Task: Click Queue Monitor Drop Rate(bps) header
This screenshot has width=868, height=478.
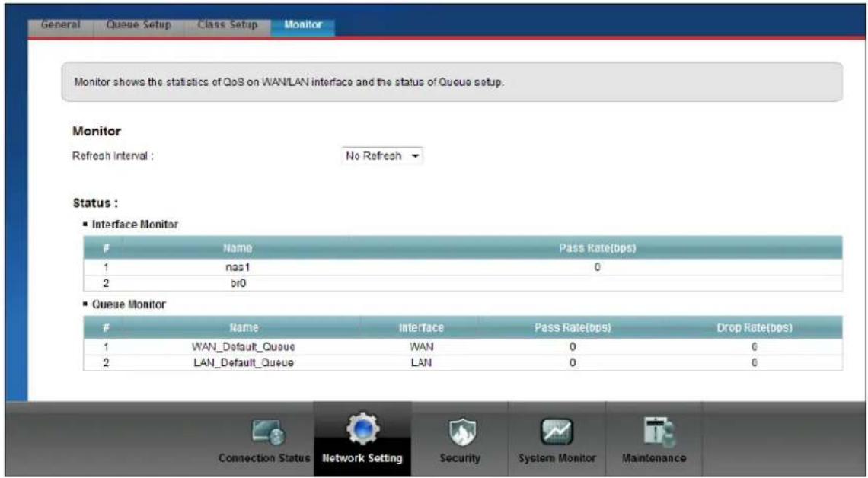Action: pyautogui.click(x=754, y=327)
